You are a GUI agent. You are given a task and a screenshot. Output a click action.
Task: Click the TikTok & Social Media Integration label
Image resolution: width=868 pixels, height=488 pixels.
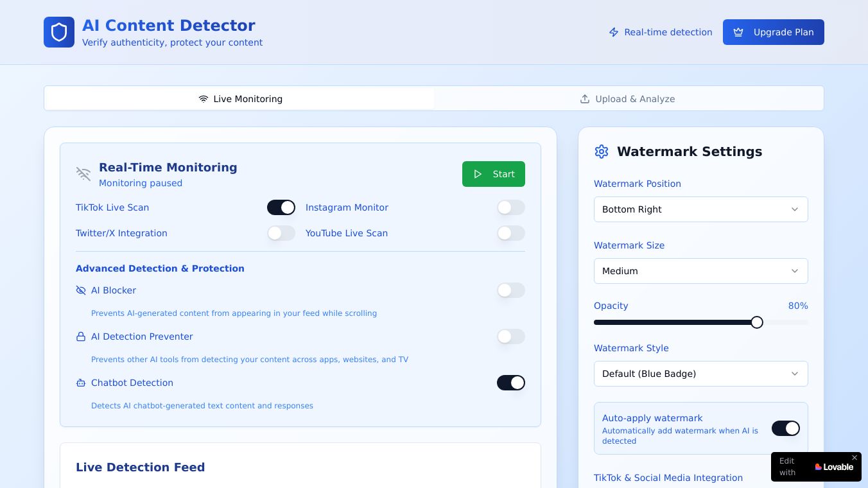[668, 478]
